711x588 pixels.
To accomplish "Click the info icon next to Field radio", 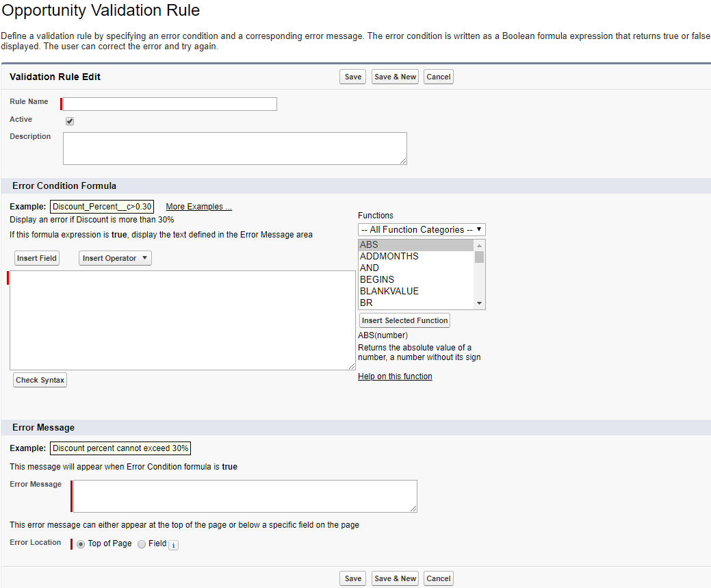I will 173,544.
